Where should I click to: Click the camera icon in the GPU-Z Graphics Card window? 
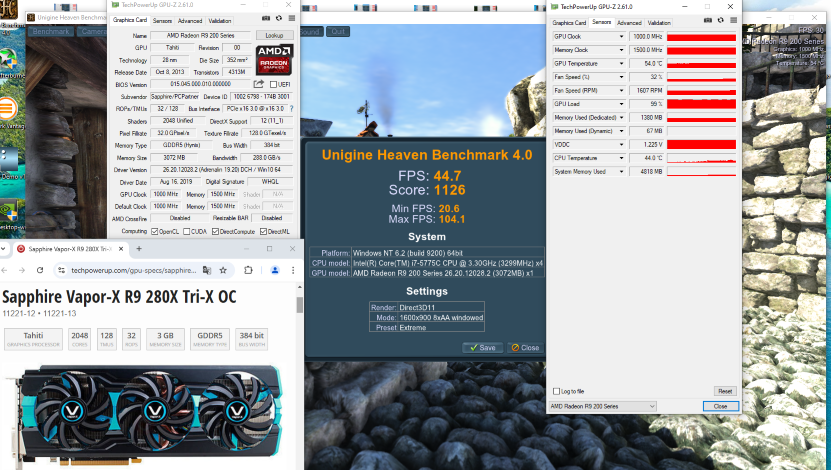coord(266,18)
